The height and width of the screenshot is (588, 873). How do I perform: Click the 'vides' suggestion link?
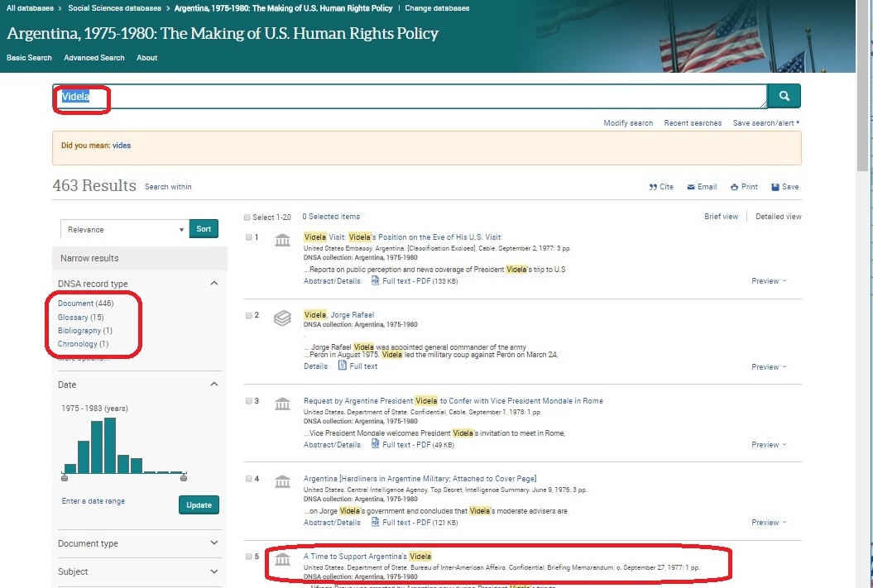(x=122, y=146)
